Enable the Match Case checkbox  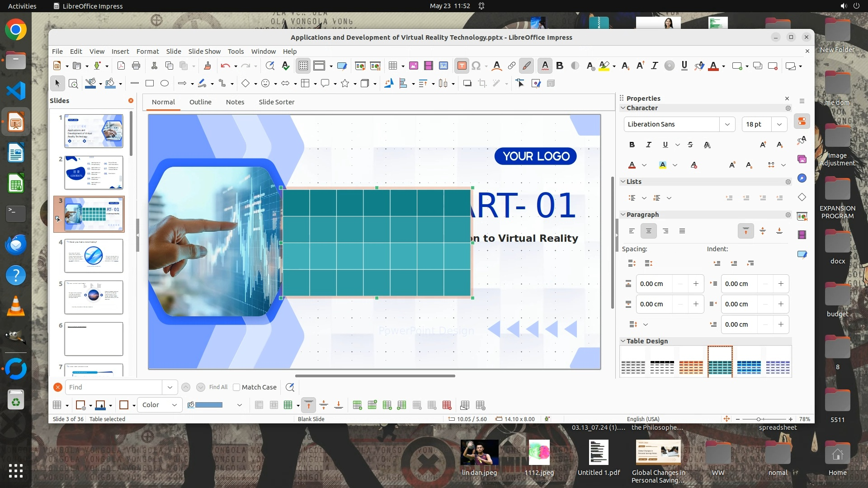(x=236, y=387)
